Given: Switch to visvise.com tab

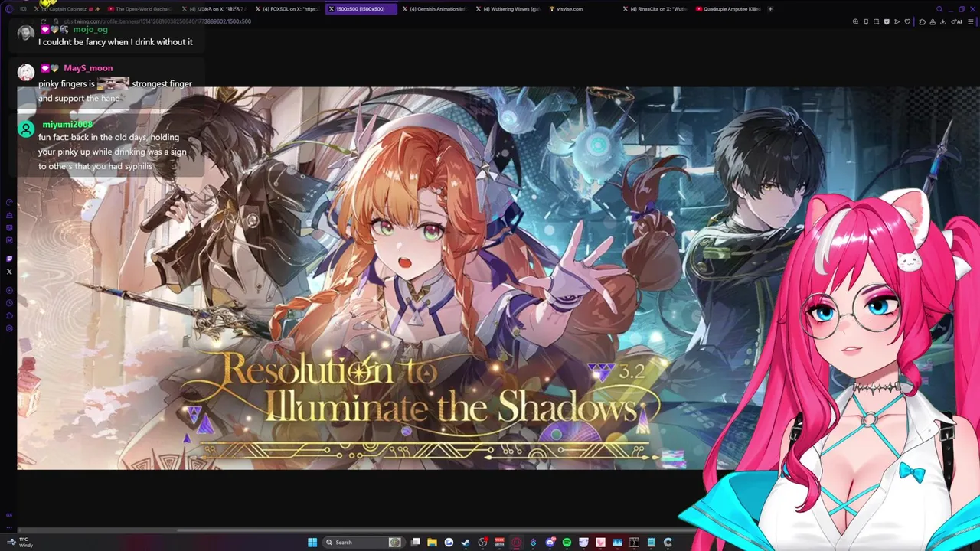Looking at the screenshot, I should coord(582,9).
